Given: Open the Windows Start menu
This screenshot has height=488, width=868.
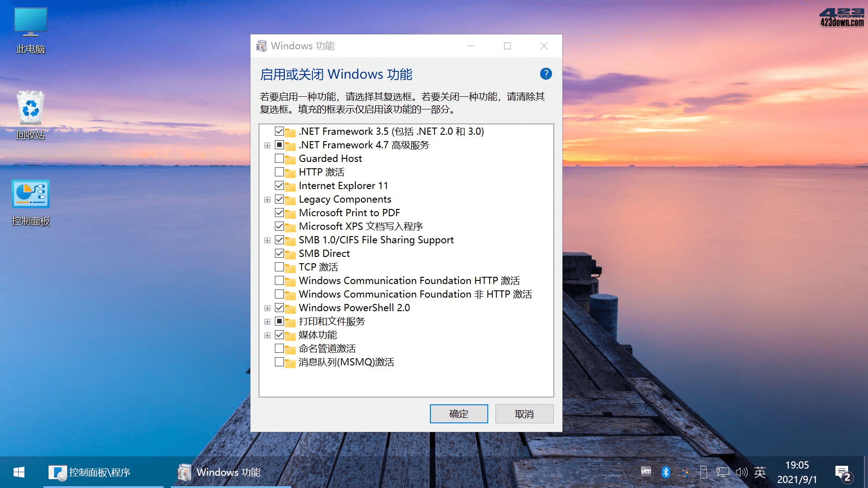Looking at the screenshot, I should tap(18, 472).
